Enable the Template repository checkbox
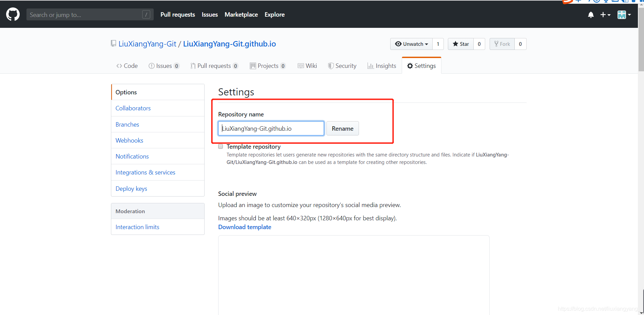This screenshot has height=315, width=644. point(221,146)
